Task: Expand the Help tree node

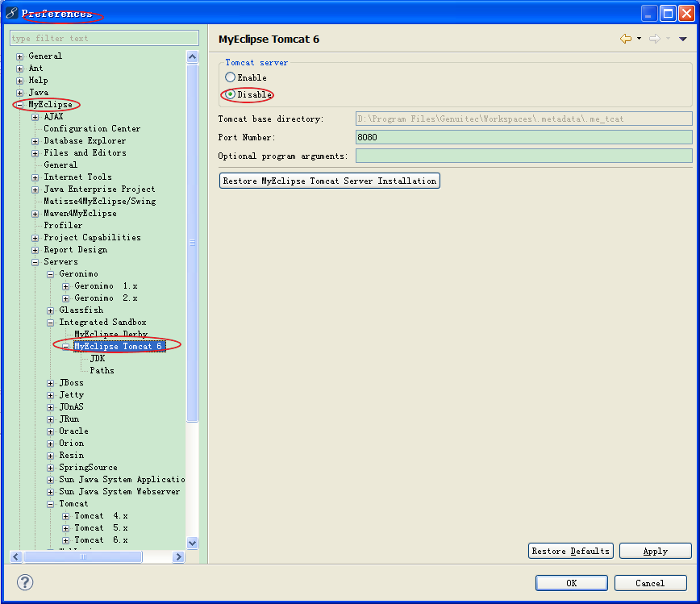Action: click(x=19, y=81)
